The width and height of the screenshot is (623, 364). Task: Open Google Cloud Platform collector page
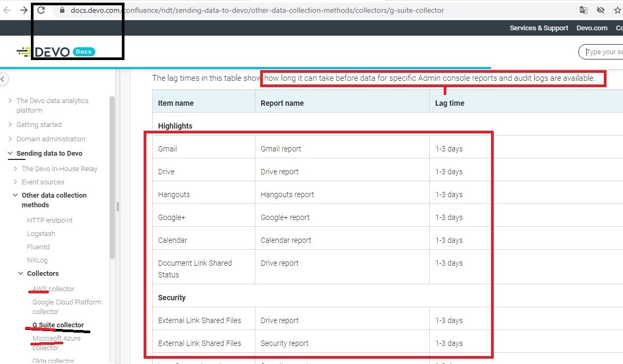pyautogui.click(x=67, y=307)
